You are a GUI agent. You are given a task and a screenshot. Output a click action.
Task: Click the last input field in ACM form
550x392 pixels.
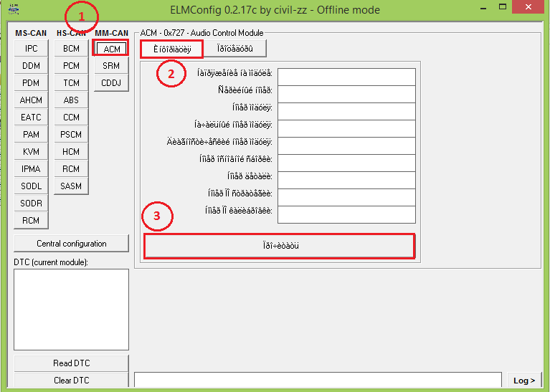(x=346, y=214)
